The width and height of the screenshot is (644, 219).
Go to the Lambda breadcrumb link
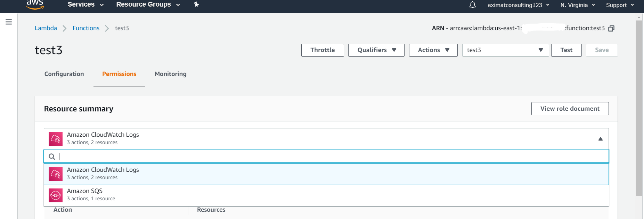46,28
